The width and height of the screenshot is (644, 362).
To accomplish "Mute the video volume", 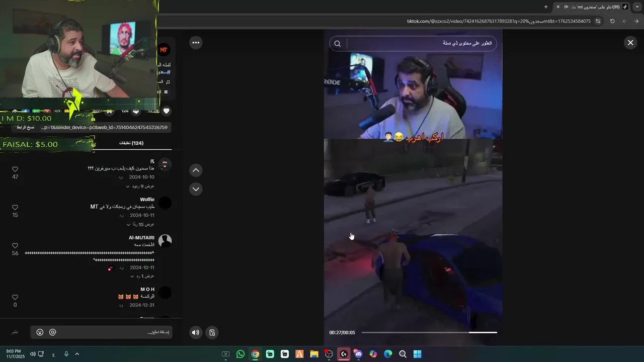I will [x=196, y=332].
